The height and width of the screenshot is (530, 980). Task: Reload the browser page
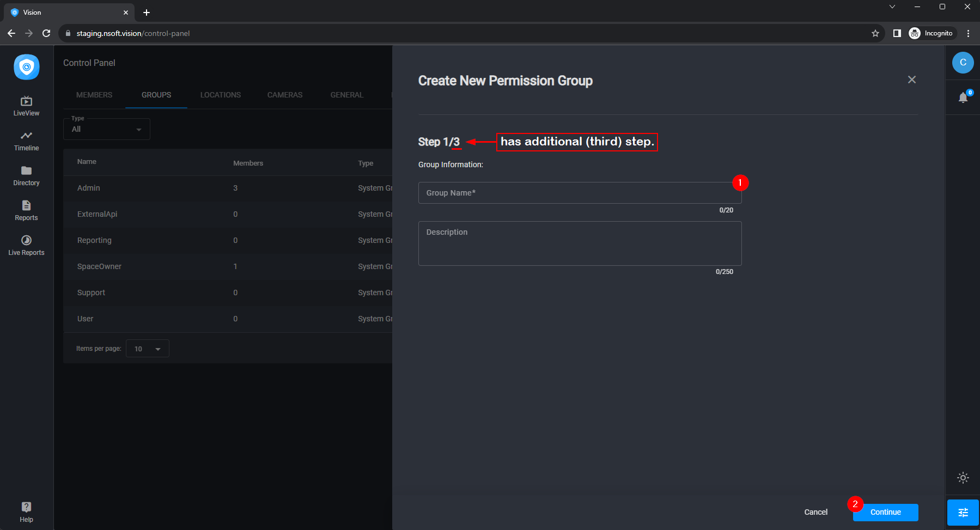(x=46, y=33)
